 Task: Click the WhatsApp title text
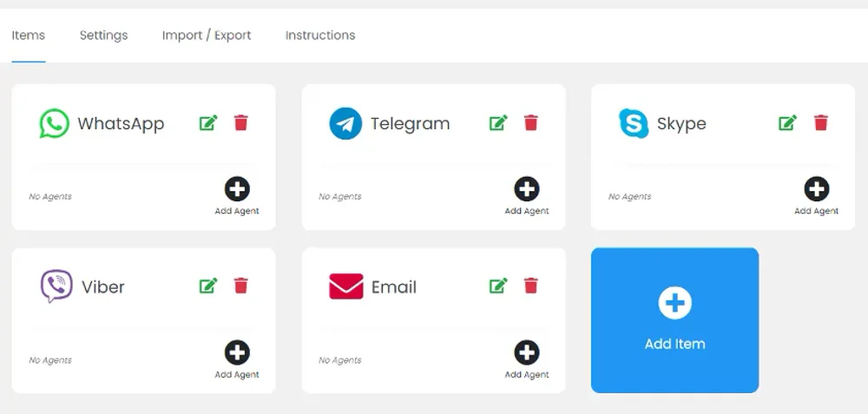point(121,123)
